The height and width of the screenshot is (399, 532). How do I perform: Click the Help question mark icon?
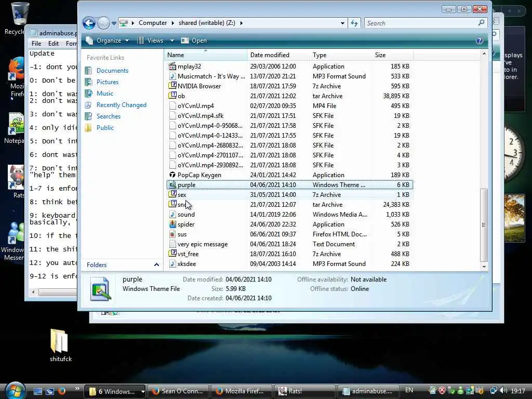(480, 41)
